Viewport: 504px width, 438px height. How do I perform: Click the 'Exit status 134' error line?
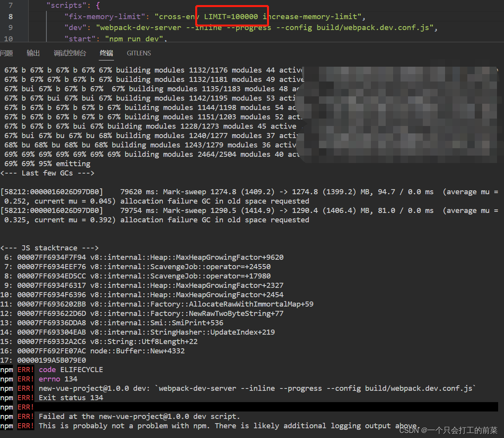click(52, 398)
